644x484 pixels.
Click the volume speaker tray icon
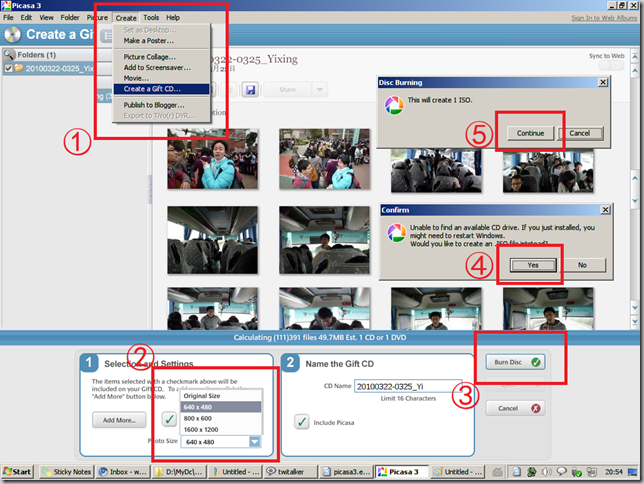(546, 472)
